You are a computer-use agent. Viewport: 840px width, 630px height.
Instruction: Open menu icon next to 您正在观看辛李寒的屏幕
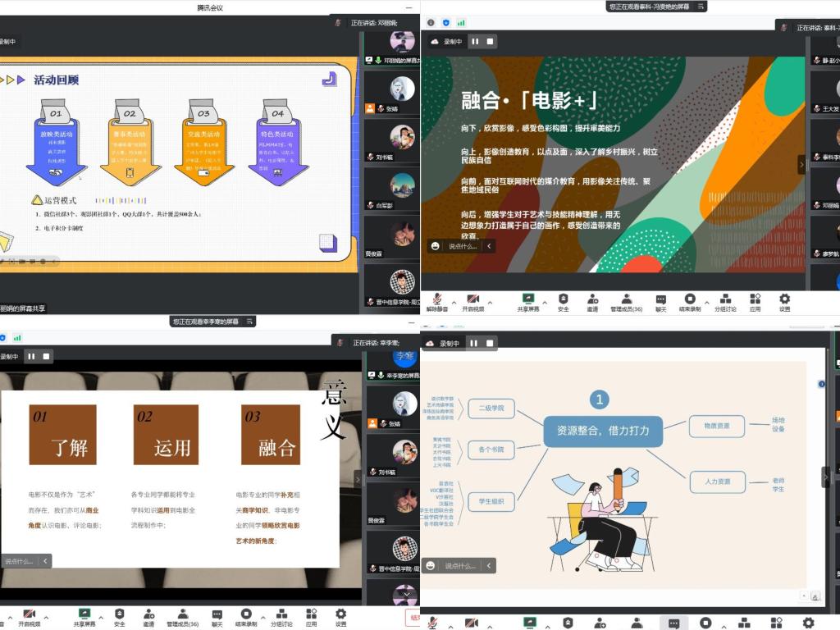coord(249,322)
